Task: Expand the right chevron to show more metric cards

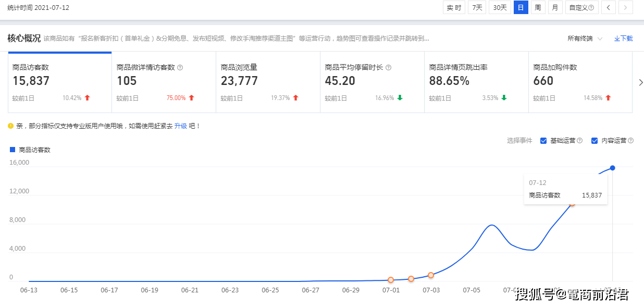Action: coord(640,82)
